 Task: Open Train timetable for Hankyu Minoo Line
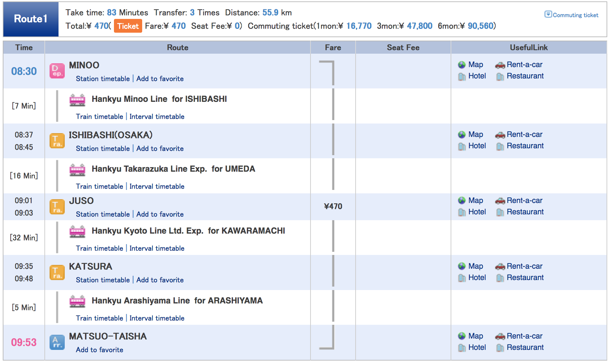click(x=99, y=117)
